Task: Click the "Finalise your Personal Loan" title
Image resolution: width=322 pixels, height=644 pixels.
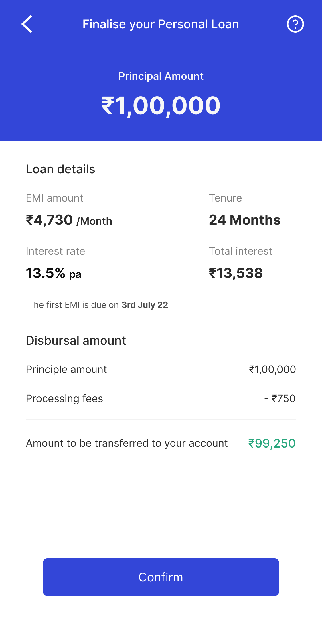Action: click(x=161, y=24)
